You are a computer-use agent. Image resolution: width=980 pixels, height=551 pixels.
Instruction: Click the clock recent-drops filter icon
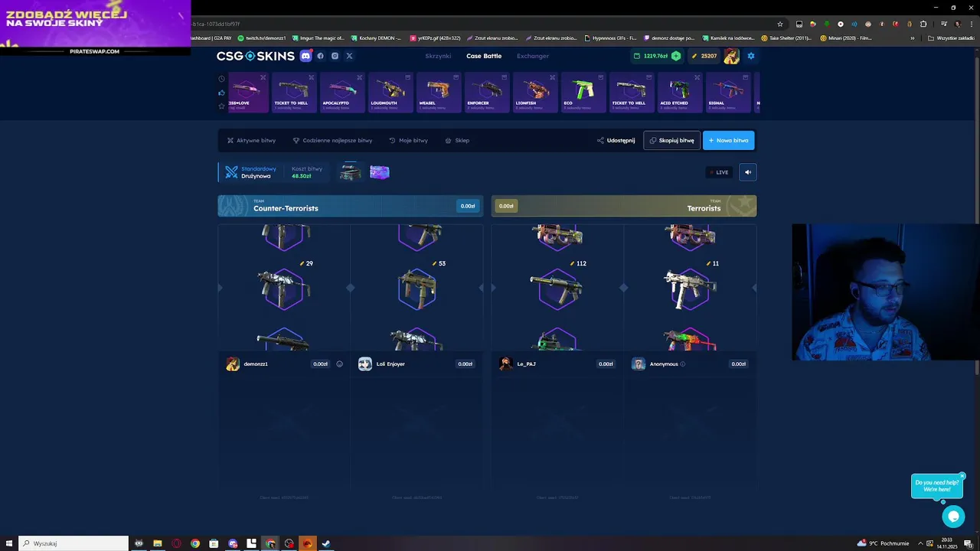coord(221,79)
